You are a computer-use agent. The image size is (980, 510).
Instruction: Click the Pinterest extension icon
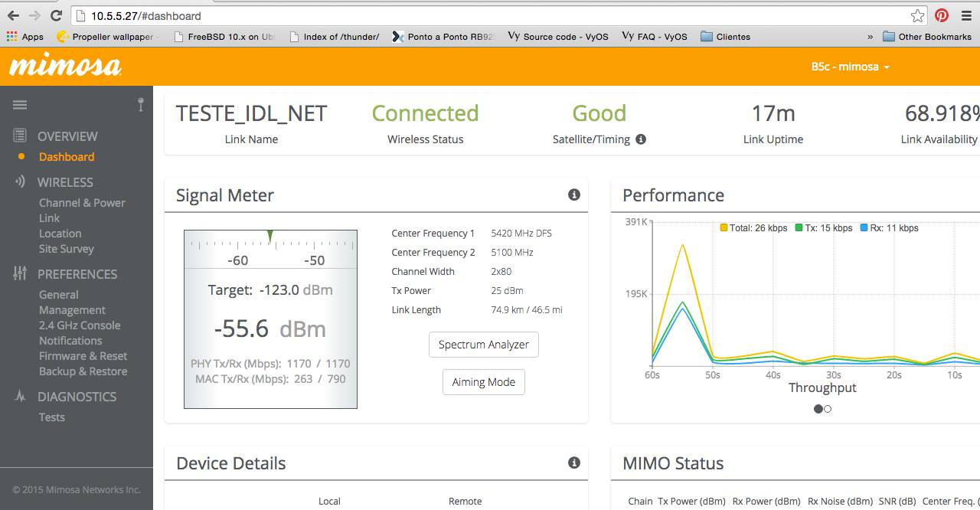point(942,15)
